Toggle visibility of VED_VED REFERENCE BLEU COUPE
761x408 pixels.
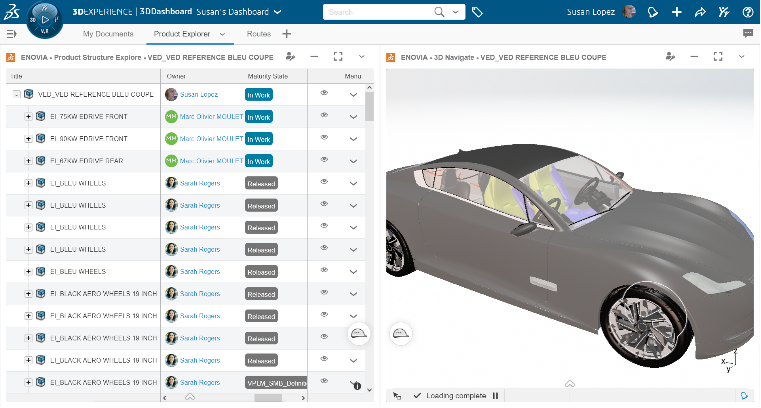324,93
